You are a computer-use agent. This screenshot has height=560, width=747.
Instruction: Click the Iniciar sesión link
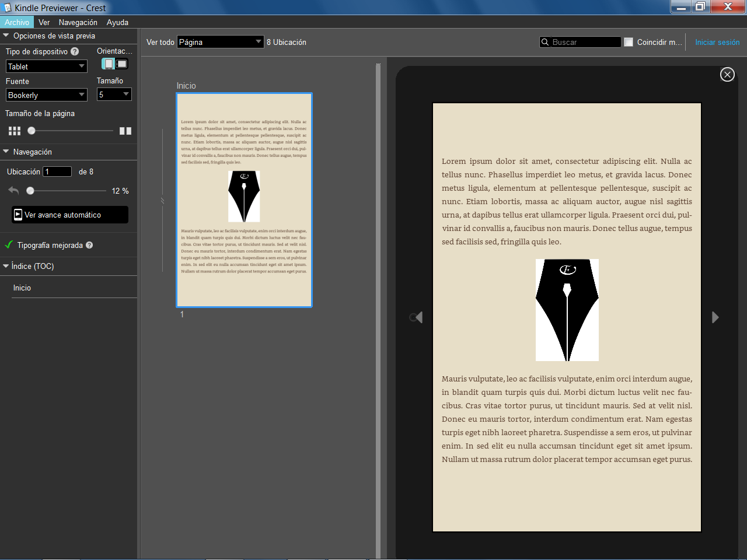717,43
